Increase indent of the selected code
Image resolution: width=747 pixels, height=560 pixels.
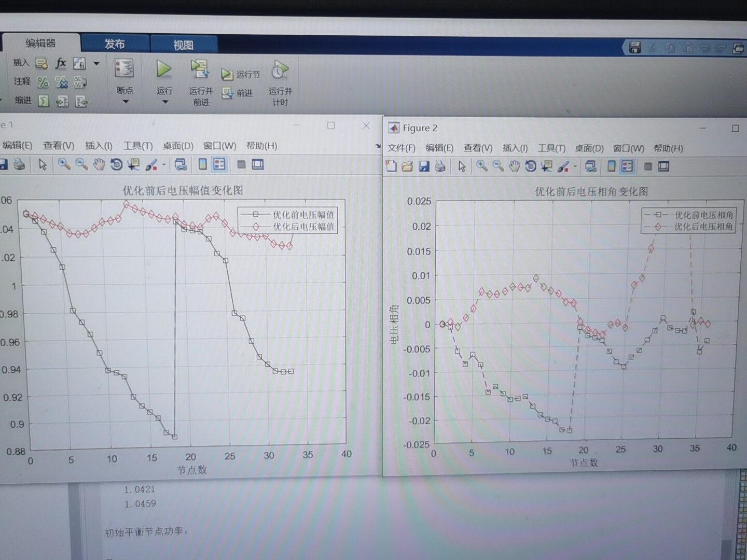(x=62, y=101)
